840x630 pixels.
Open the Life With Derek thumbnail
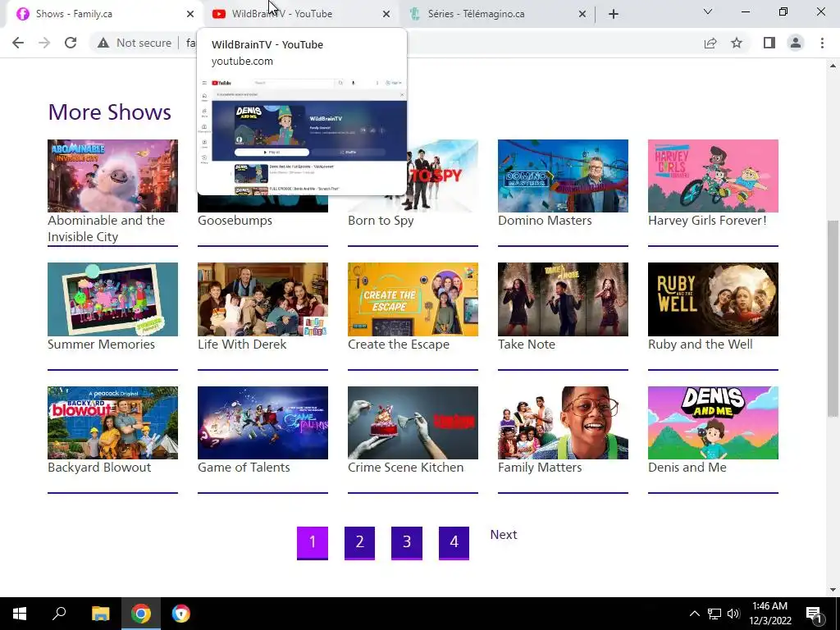262,299
